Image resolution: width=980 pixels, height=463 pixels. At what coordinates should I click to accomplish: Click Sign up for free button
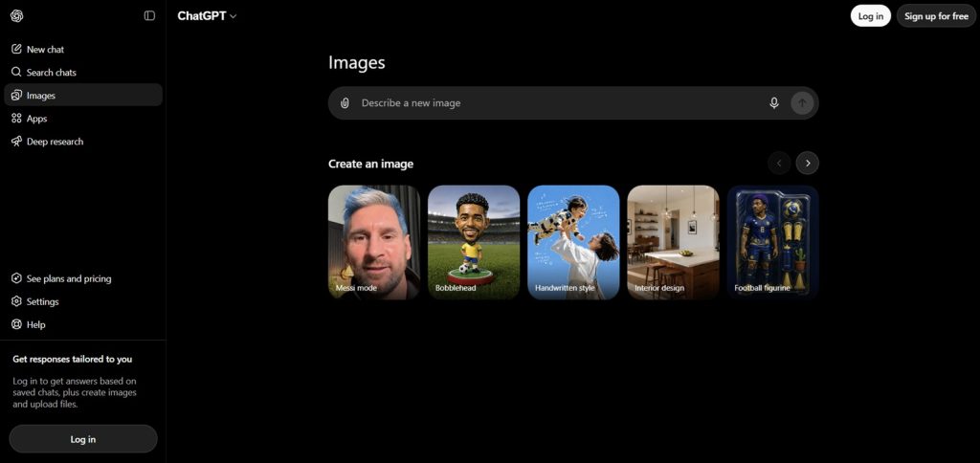tap(936, 15)
